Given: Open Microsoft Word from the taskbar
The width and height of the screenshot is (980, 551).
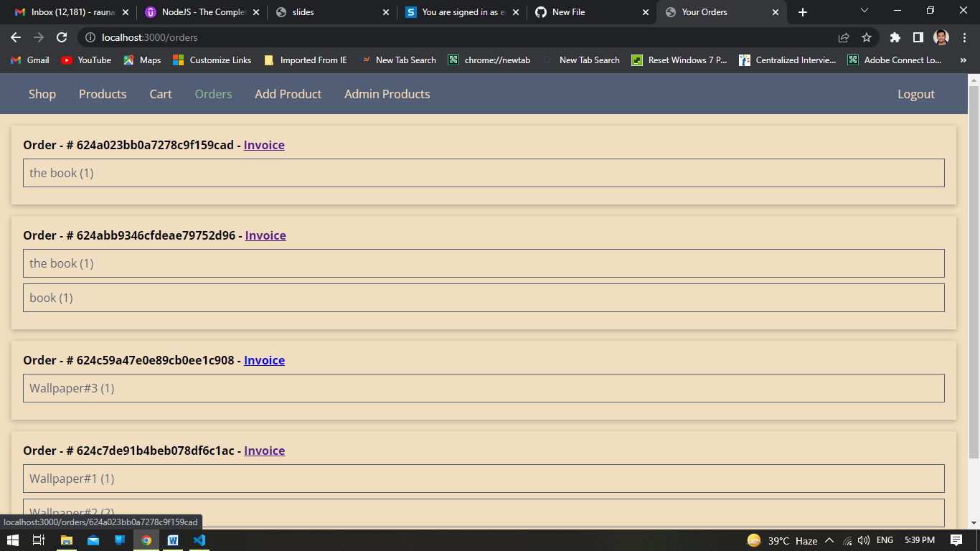Looking at the screenshot, I should tap(174, 540).
